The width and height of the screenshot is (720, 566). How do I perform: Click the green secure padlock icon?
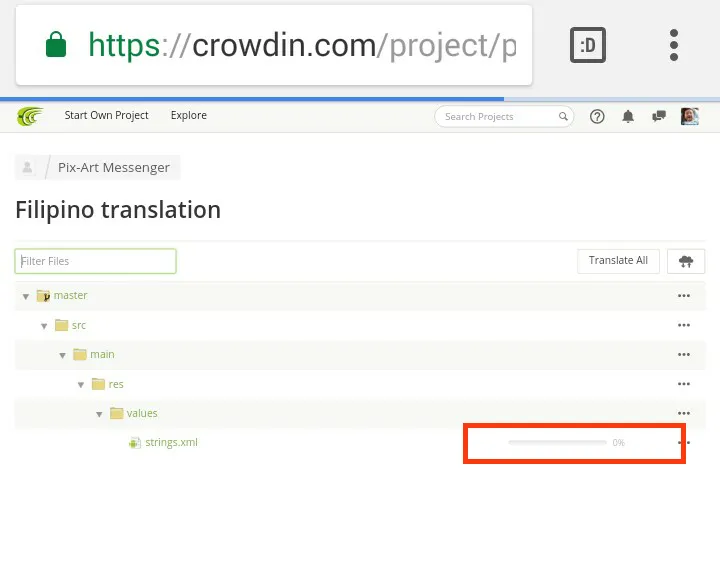pyautogui.click(x=56, y=45)
